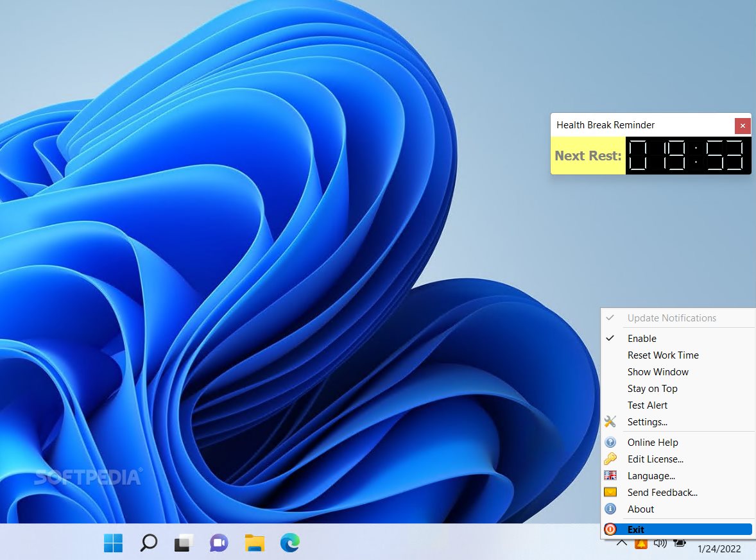Toggle Update Notifications menu item
The width and height of the screenshot is (756, 560).
(678, 318)
